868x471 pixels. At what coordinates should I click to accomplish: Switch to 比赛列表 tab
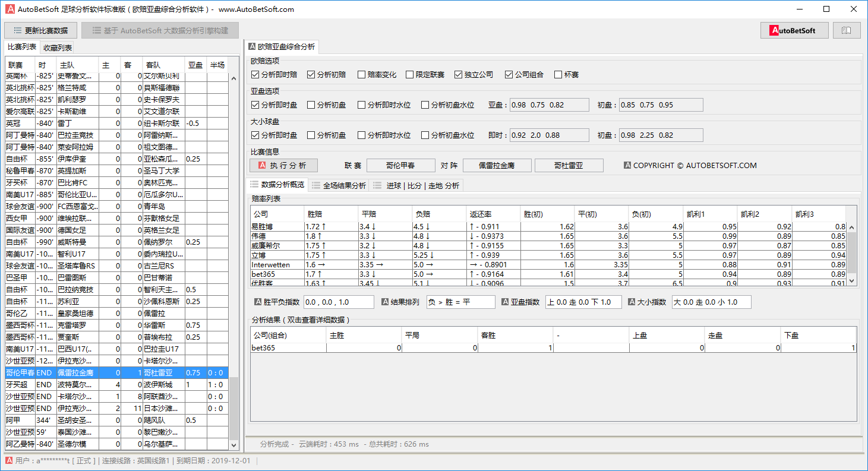pos(22,48)
